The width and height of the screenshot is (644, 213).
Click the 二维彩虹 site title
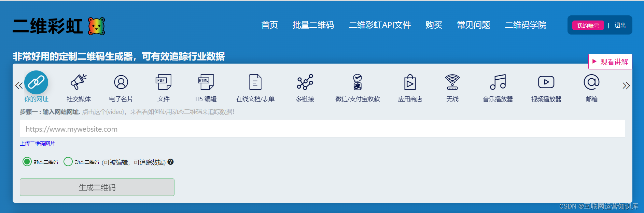point(48,26)
